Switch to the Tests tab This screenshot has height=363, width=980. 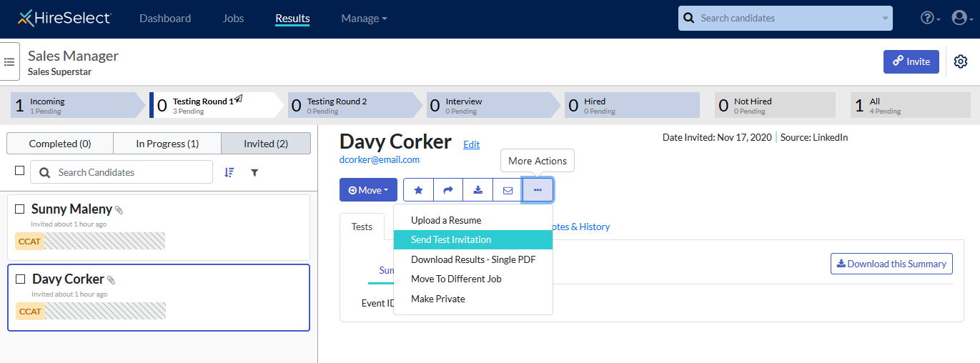362,227
